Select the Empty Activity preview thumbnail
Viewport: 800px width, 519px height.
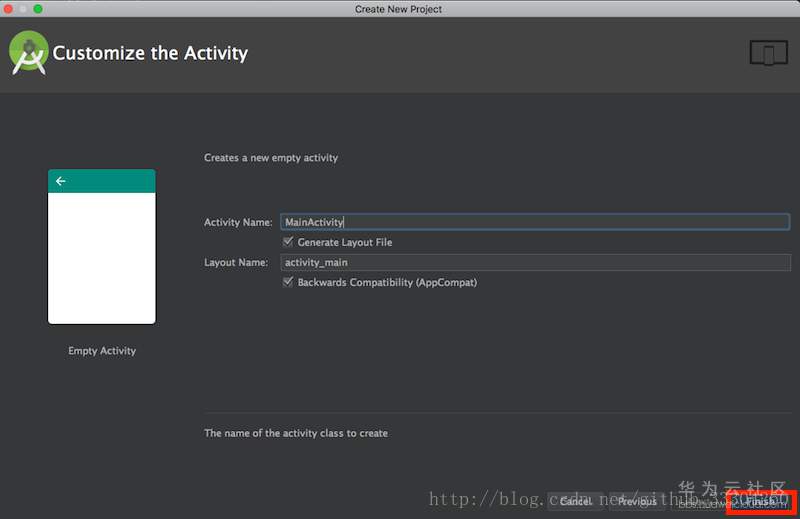tap(102, 246)
